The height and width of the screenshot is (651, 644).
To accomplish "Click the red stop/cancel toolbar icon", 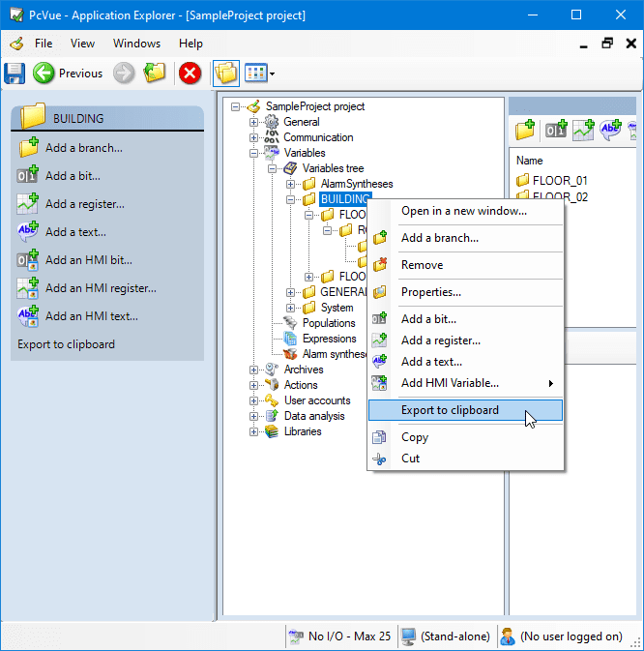I will [x=190, y=73].
